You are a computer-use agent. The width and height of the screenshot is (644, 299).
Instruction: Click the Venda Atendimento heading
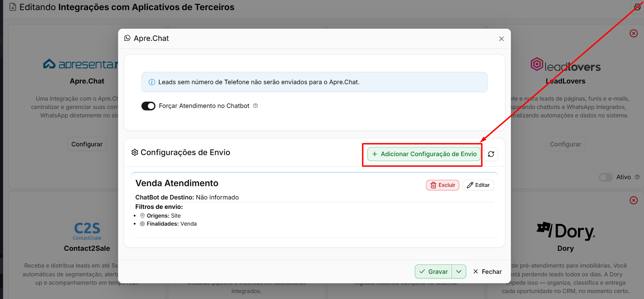[177, 183]
